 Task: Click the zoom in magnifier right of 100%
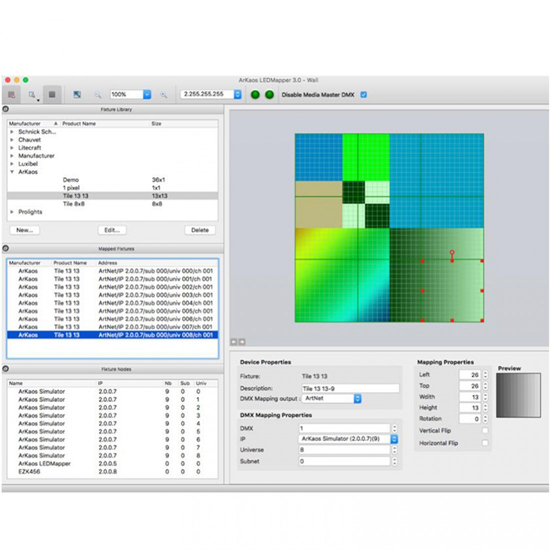coord(163,95)
